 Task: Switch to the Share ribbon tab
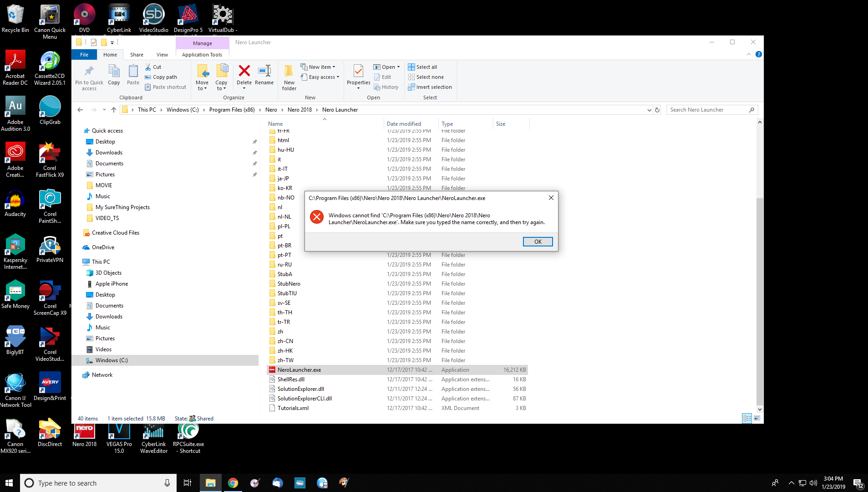pos(137,55)
